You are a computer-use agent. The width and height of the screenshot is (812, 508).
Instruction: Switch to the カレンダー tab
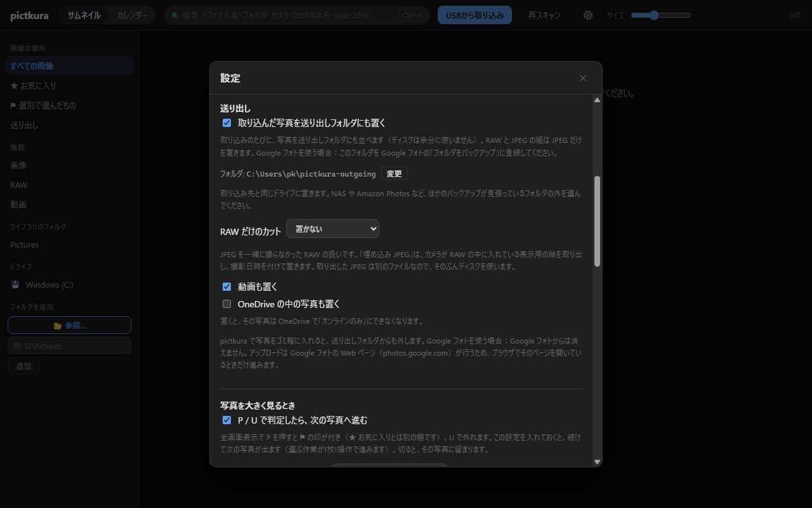(x=132, y=15)
